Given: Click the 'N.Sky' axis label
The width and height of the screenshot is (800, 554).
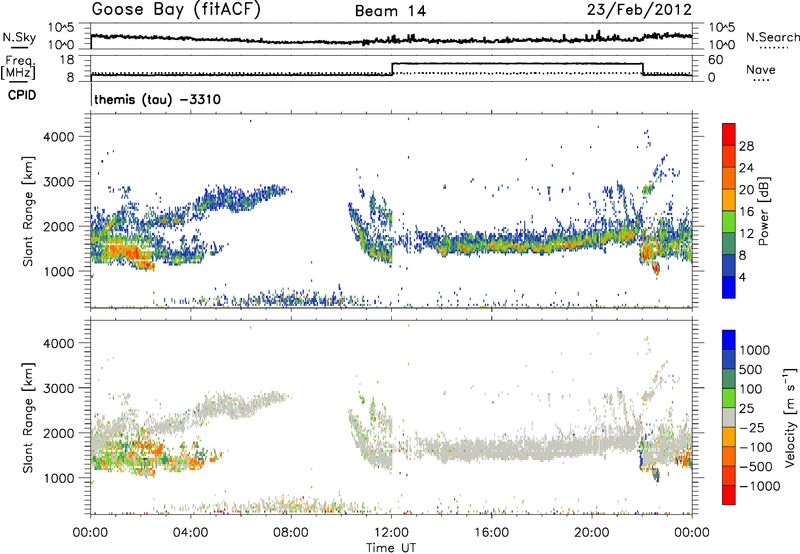Looking at the screenshot, I should pos(19,37).
